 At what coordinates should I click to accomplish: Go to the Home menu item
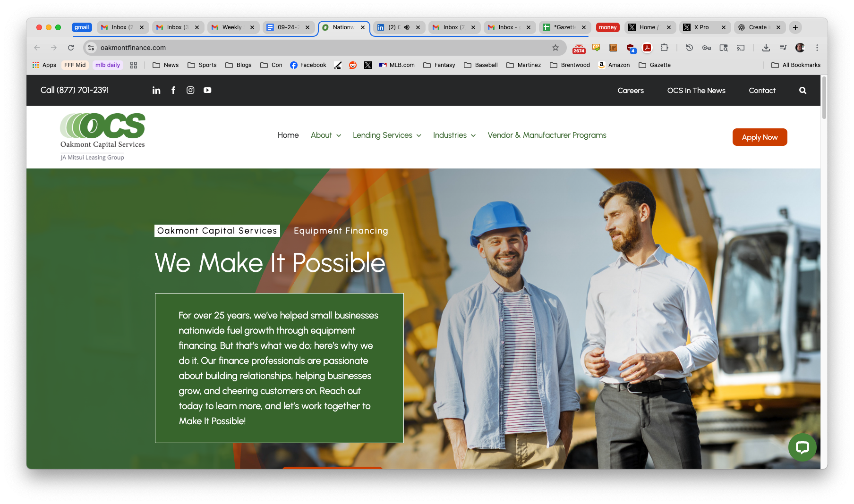tap(288, 135)
